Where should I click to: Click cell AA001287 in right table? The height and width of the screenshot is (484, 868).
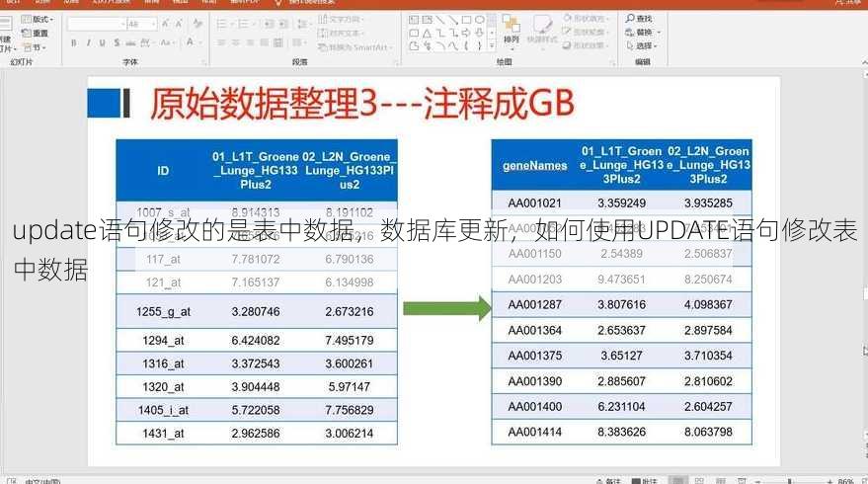pos(535,304)
